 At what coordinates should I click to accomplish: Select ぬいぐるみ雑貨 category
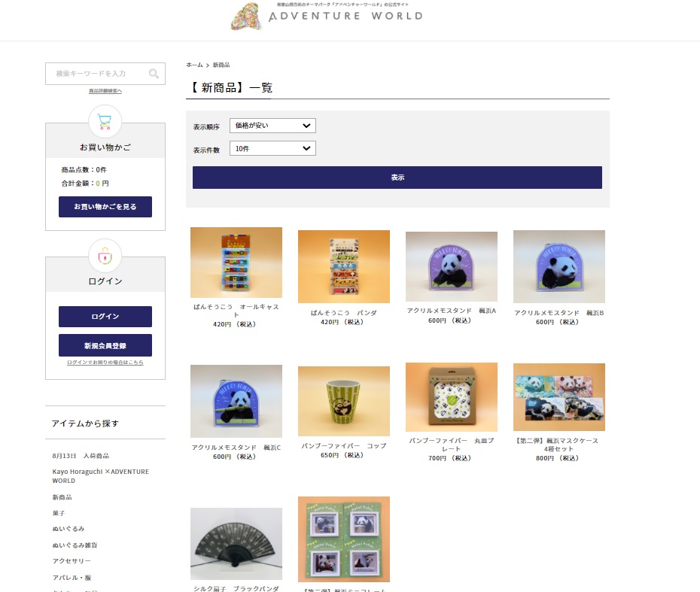pyautogui.click(x=75, y=545)
